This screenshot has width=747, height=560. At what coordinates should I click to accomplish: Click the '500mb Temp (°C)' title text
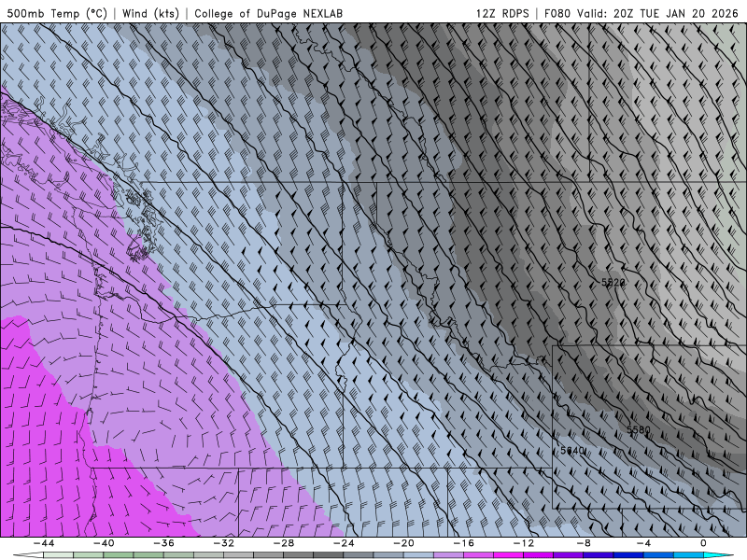tap(57, 13)
